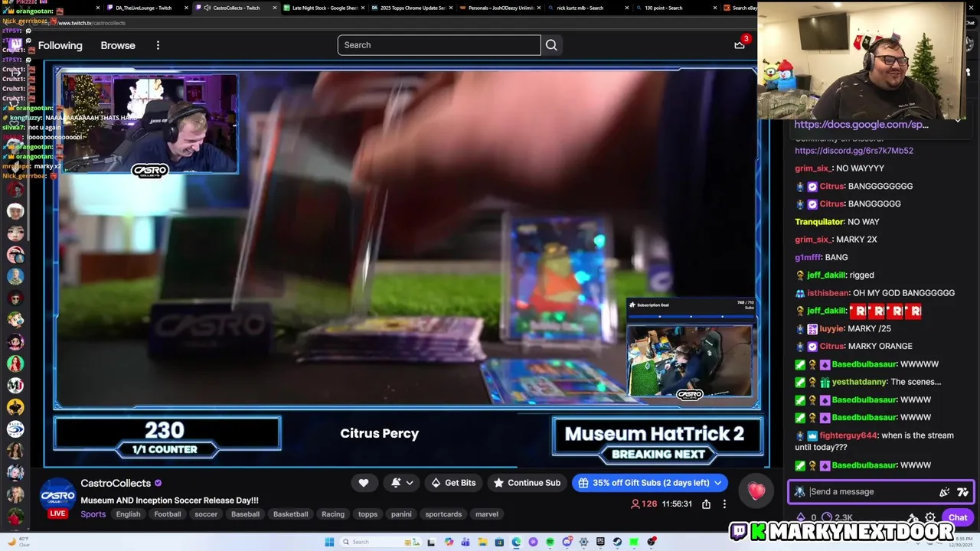980x551 pixels.
Task: Open the party popper emote picker
Action: tap(945, 492)
